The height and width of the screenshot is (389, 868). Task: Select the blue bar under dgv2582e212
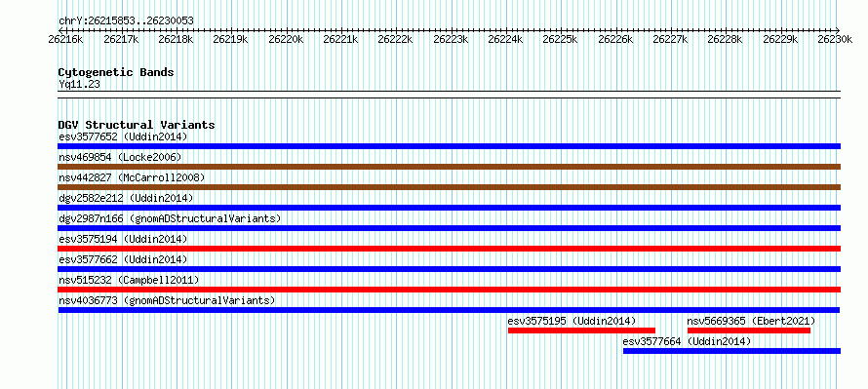449,208
